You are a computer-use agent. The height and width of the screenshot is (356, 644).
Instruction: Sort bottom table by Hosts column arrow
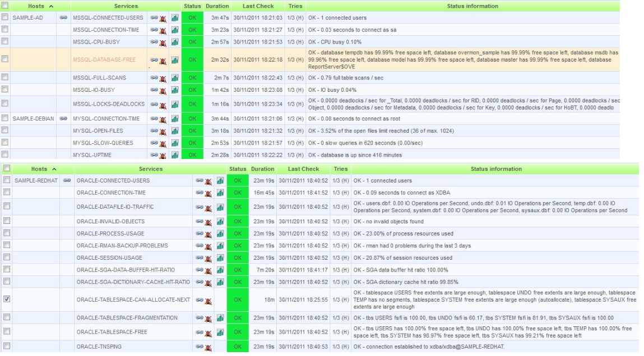click(54, 169)
